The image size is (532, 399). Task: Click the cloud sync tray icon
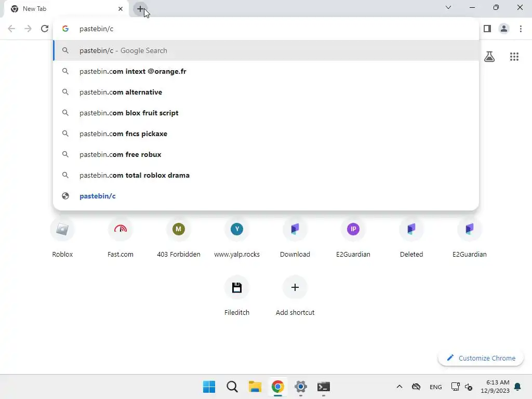click(x=416, y=387)
